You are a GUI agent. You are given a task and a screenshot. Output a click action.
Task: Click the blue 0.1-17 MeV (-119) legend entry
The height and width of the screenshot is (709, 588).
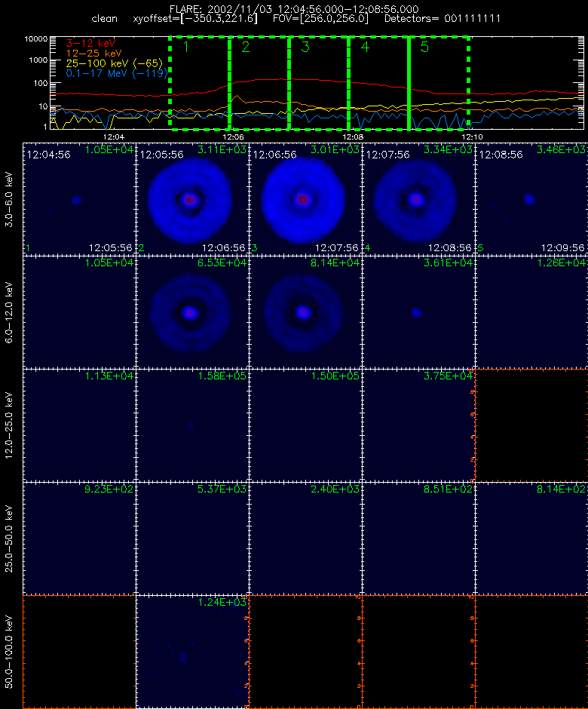[117, 73]
